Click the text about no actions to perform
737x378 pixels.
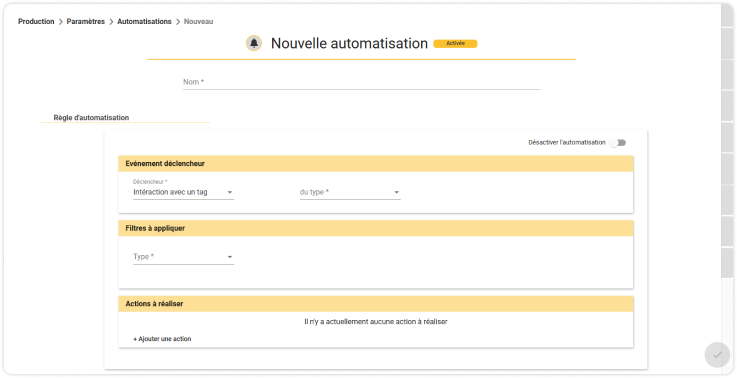click(x=376, y=322)
